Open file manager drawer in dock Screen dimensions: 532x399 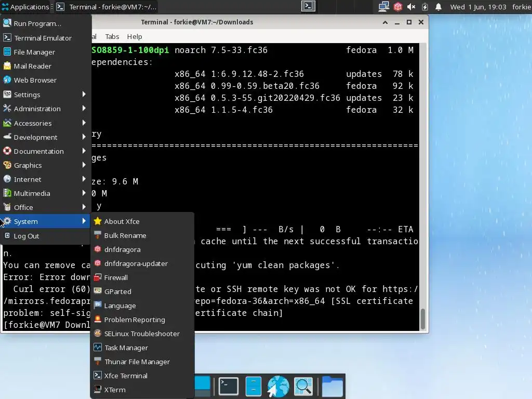point(254,386)
